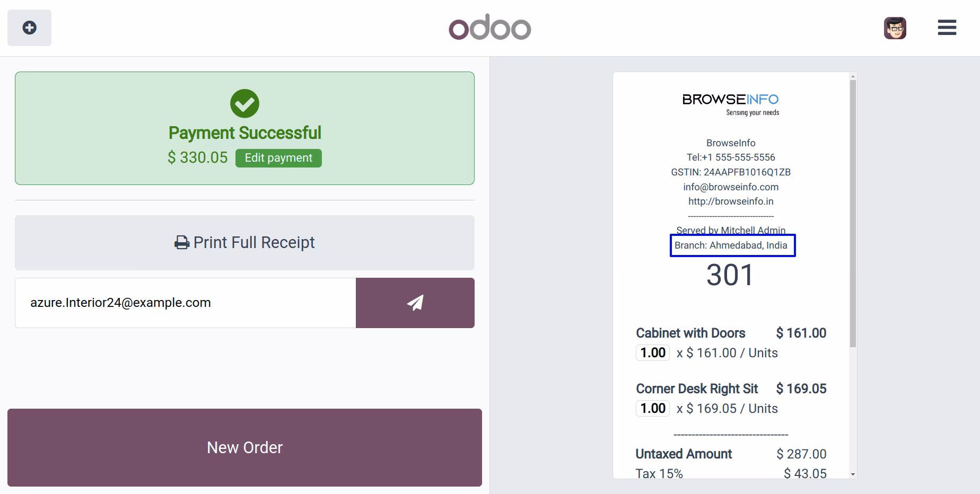Focus the customer email input field
Image resolution: width=980 pixels, height=494 pixels.
(186, 303)
